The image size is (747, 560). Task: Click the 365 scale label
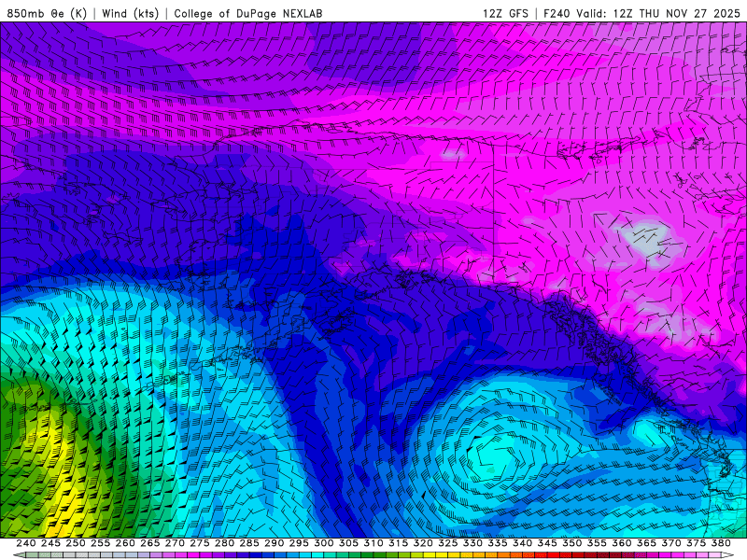(x=646, y=543)
